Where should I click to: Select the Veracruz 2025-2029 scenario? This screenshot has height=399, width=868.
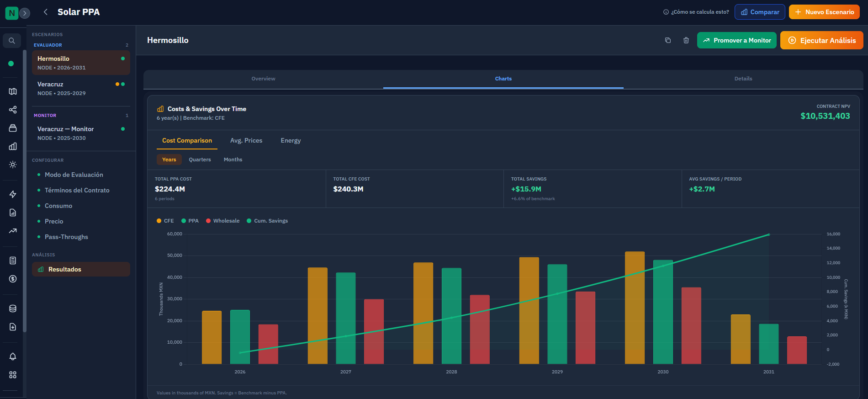coord(81,88)
